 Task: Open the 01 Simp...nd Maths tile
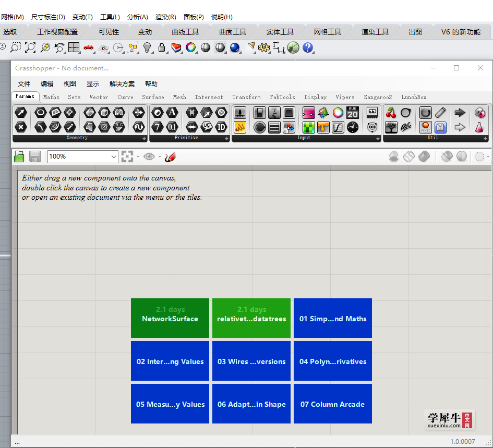click(333, 318)
